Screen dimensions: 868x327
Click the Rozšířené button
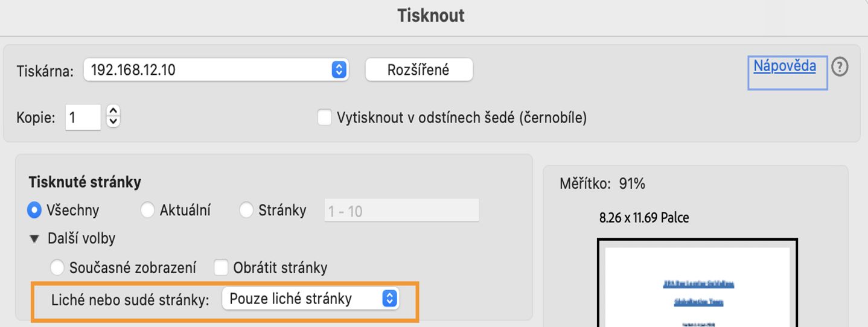click(x=418, y=70)
